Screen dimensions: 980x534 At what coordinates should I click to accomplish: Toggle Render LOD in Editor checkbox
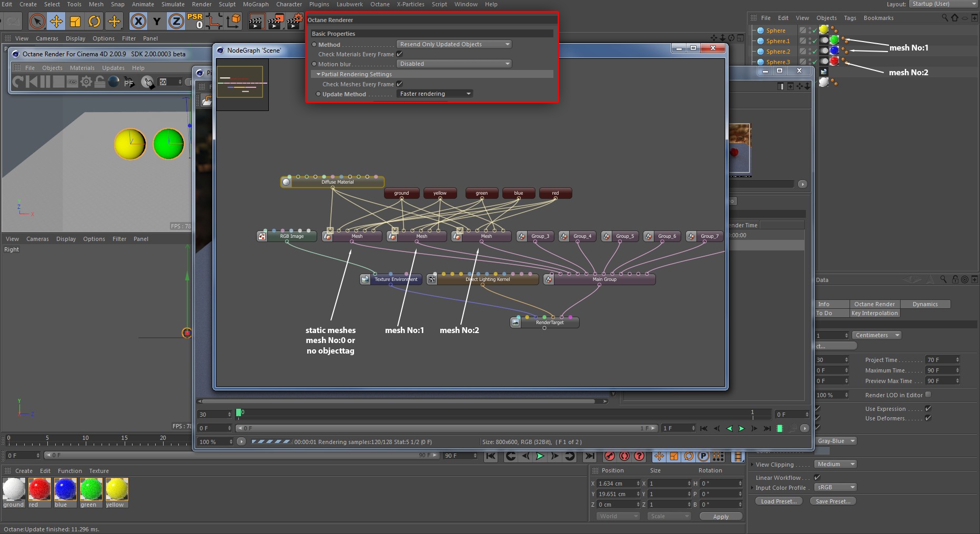(x=928, y=395)
